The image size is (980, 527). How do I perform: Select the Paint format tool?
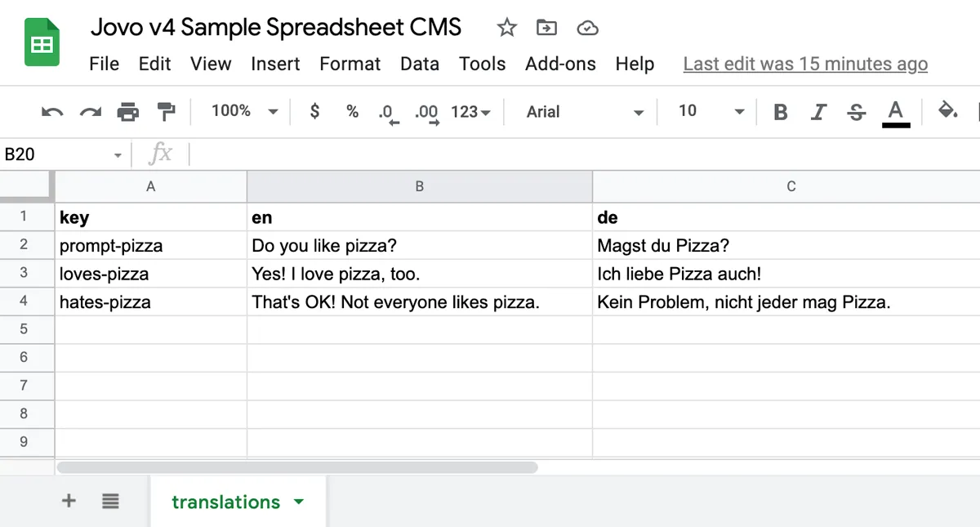tap(166, 112)
